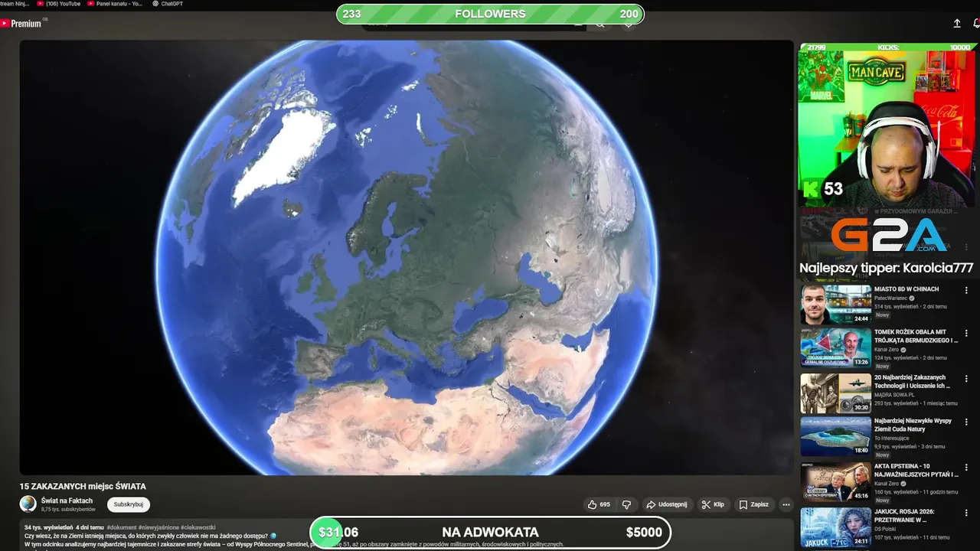Click the create upload icon in header
The width and height of the screenshot is (980, 551).
(956, 24)
